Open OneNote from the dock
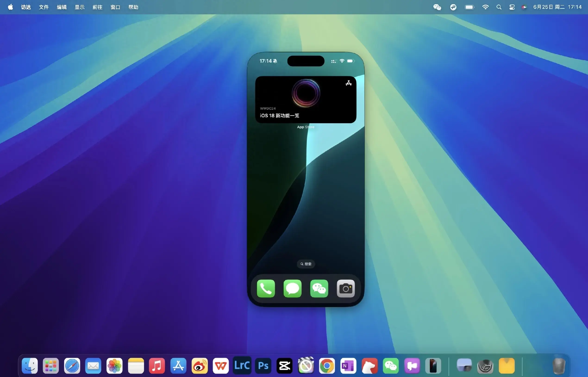Image resolution: width=588 pixels, height=377 pixels. [x=348, y=366]
